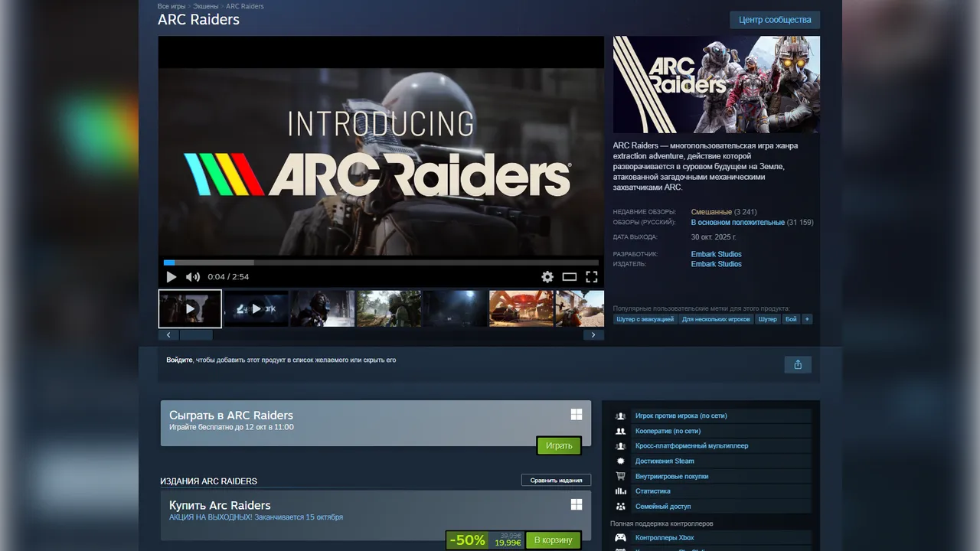Click Windows icon in Сыграть в ARC Raiders

click(x=577, y=415)
